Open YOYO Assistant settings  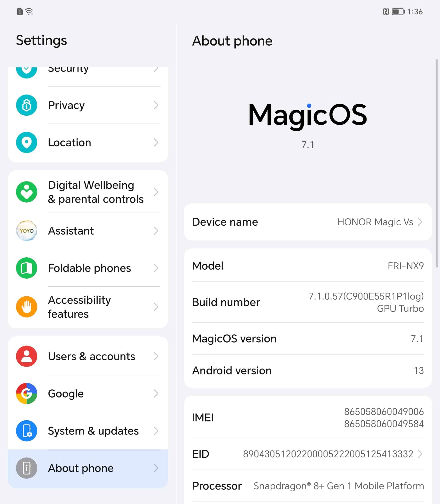88,230
